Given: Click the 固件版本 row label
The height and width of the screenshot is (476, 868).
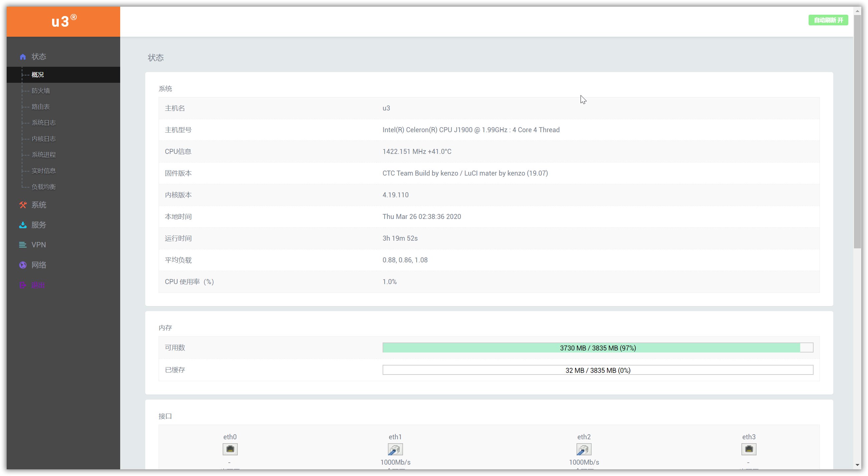Looking at the screenshot, I should click(x=178, y=173).
